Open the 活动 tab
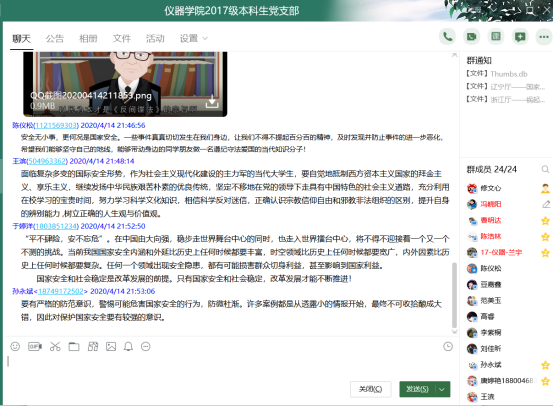The height and width of the screenshot is (407, 554). coord(155,39)
